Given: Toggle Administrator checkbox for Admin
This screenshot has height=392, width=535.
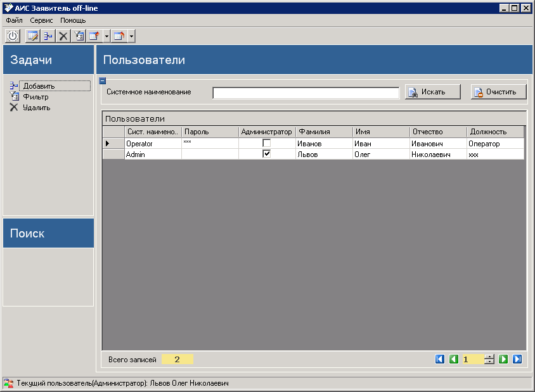Looking at the screenshot, I should pyautogui.click(x=266, y=154).
